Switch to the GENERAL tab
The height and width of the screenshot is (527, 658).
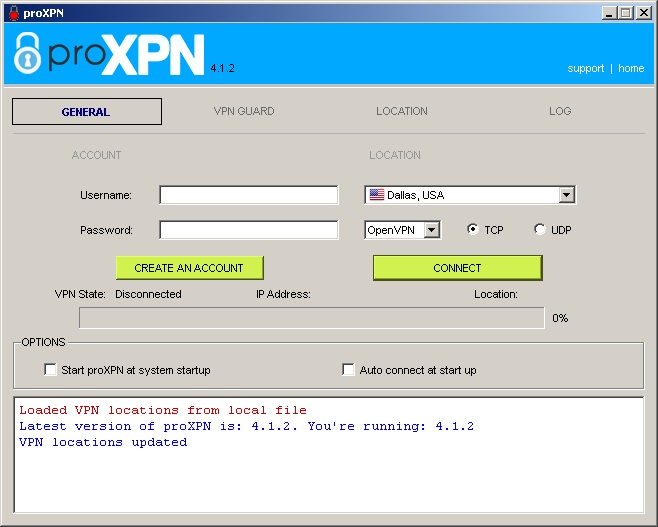coord(87,112)
